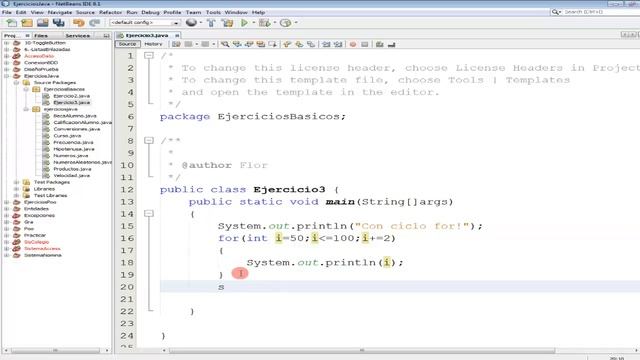This screenshot has height=360, width=640.
Task: Click the Next Bookmark editor icon
Action: (x=299, y=44)
